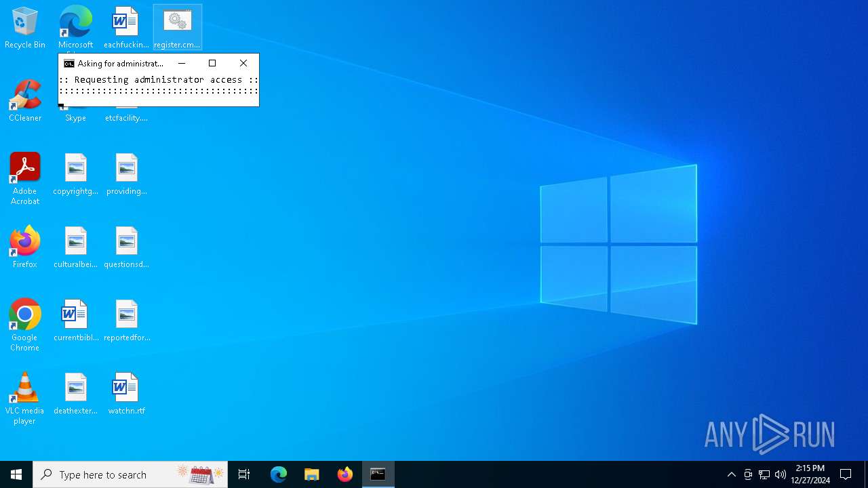The image size is (868, 488).
Task: Select the deathexter image file icon
Action: 75,394
